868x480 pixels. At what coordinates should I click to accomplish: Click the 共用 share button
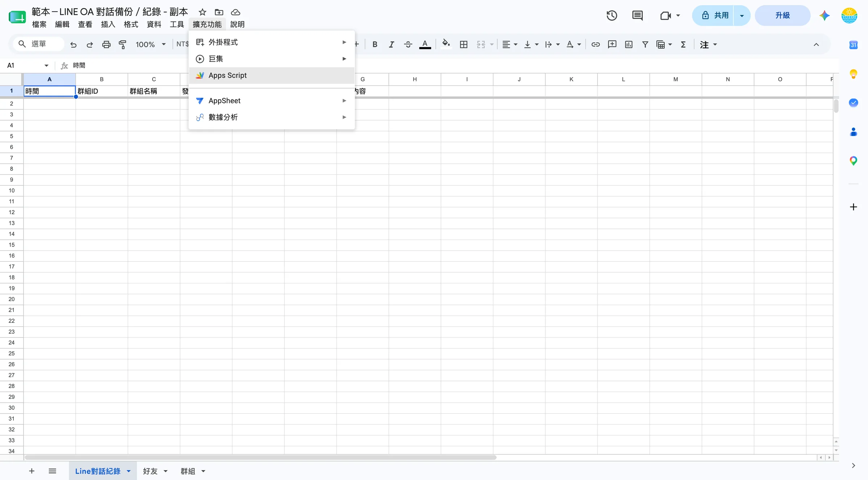[x=713, y=16]
